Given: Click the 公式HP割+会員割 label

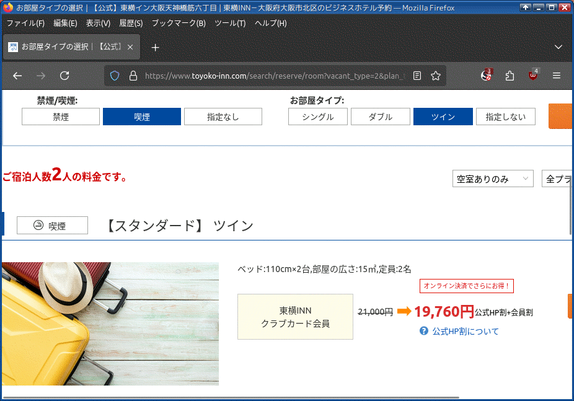Looking at the screenshot, I should (x=504, y=313).
